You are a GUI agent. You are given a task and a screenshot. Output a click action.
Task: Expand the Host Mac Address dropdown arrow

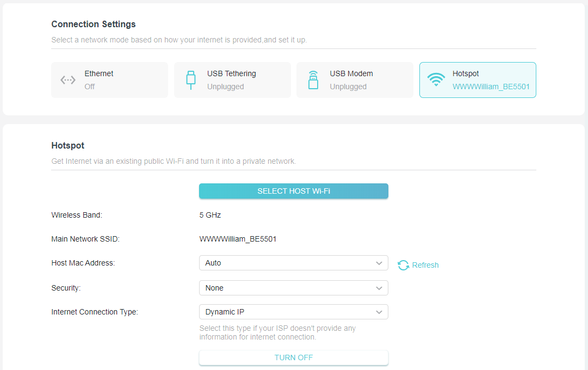[379, 263]
